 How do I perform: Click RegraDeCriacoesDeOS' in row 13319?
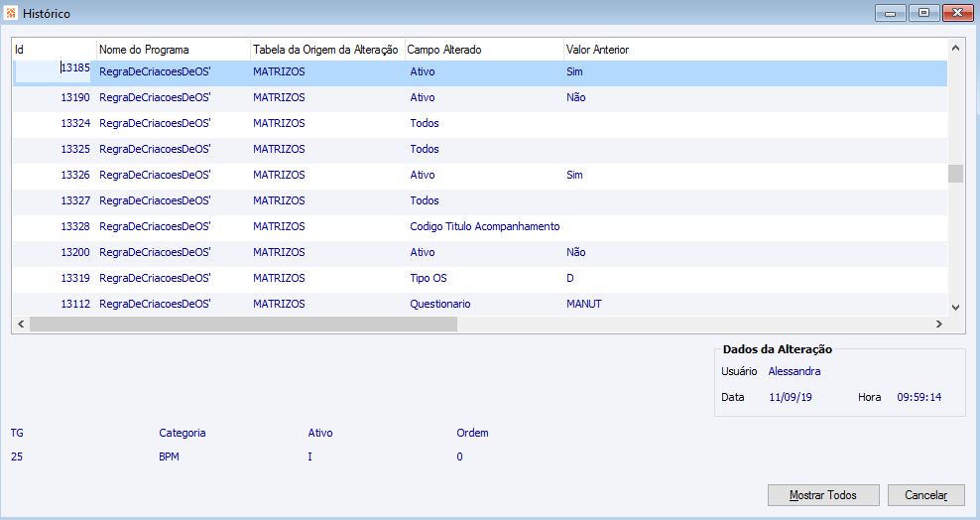[155, 278]
